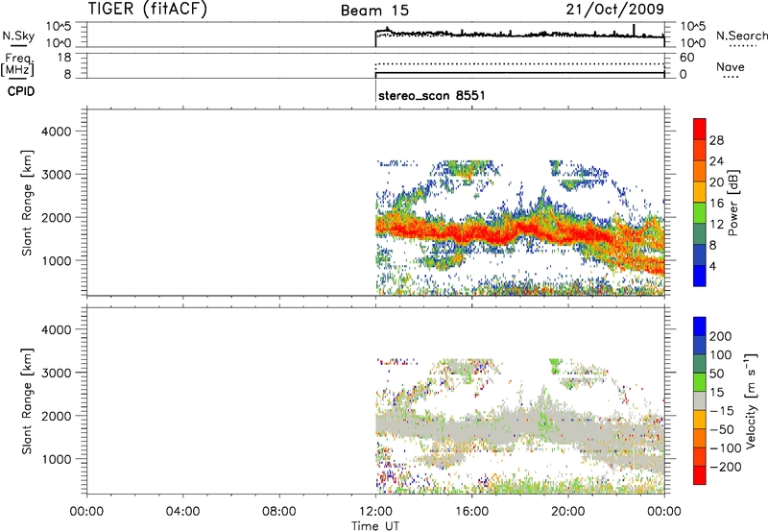Click the 'N.Sky' legend label
Viewport: 768px width, 532px height.
(18, 36)
